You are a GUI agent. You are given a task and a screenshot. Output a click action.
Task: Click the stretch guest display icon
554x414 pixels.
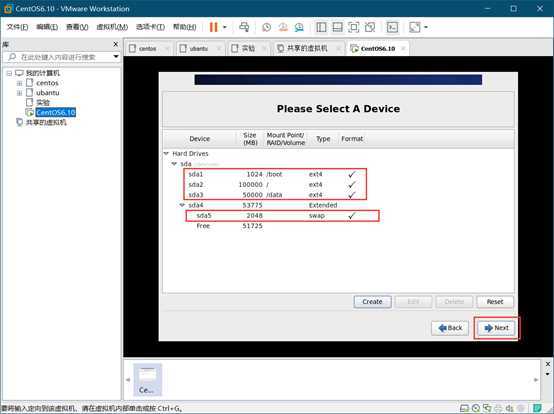pyautogui.click(x=415, y=27)
